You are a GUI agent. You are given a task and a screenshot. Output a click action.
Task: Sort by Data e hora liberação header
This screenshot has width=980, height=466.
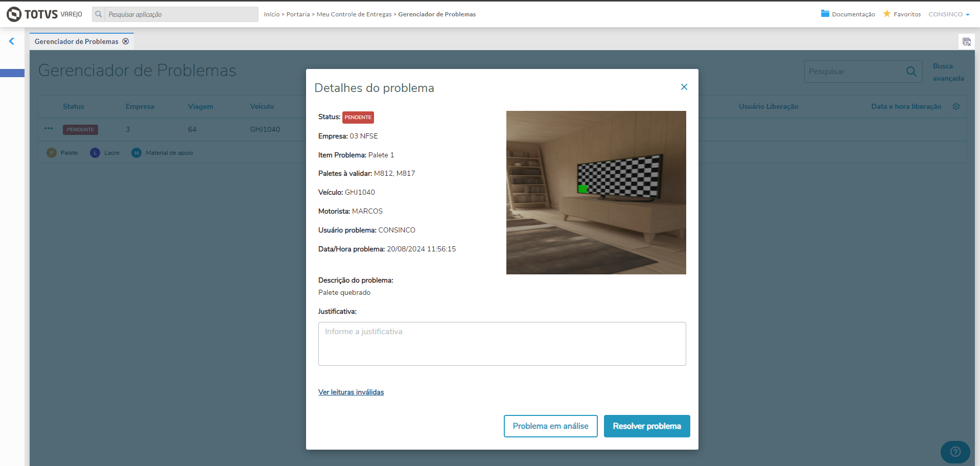click(x=906, y=106)
